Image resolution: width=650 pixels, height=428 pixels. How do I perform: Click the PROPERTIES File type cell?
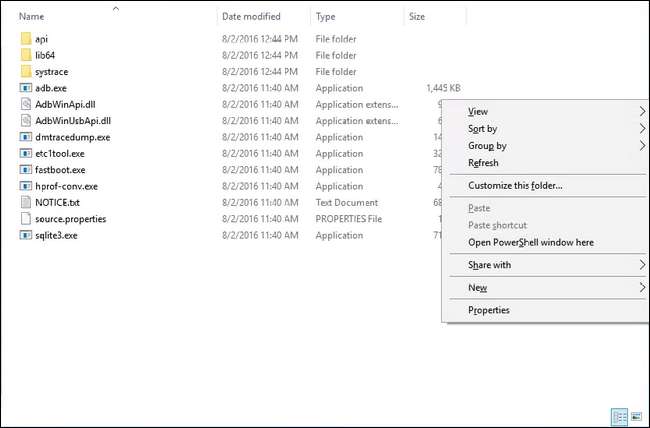pos(349,219)
